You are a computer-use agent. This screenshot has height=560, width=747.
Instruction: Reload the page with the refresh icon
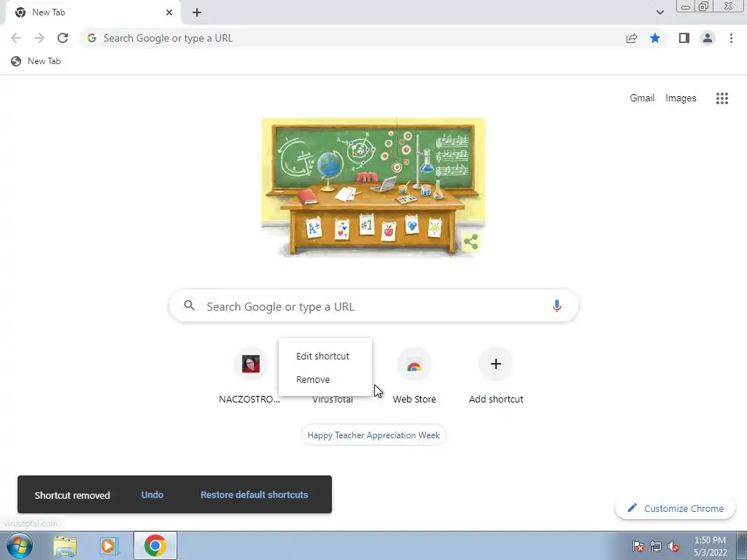(63, 38)
